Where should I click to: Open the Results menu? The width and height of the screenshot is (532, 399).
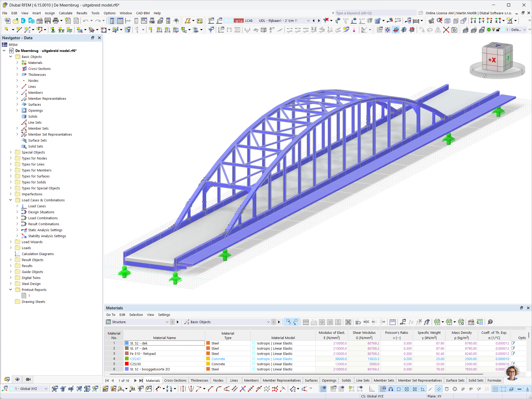82,13
